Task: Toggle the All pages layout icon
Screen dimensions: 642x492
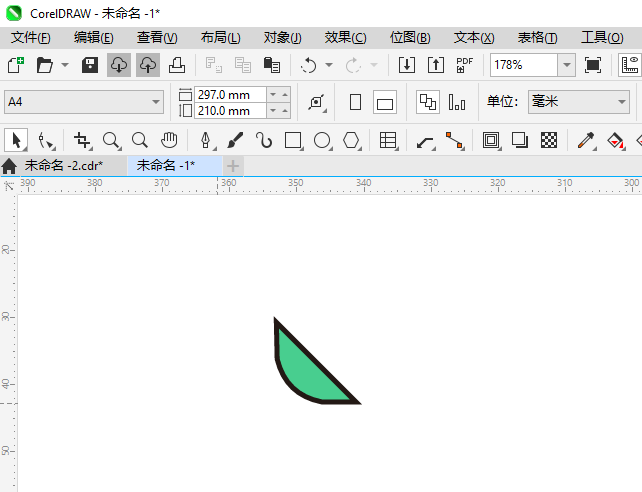Action: point(428,102)
